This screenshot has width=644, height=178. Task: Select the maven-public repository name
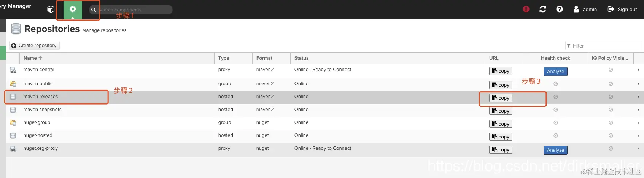(x=38, y=84)
